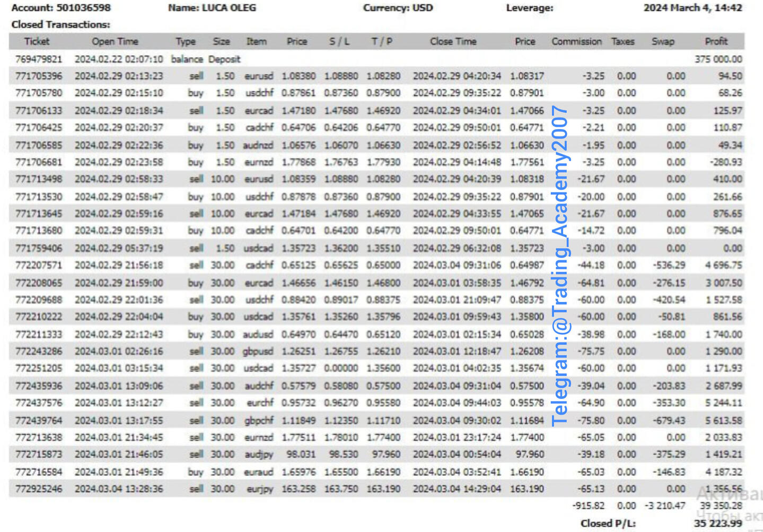
Task: Select the -280.93 loss value
Action: click(726, 162)
